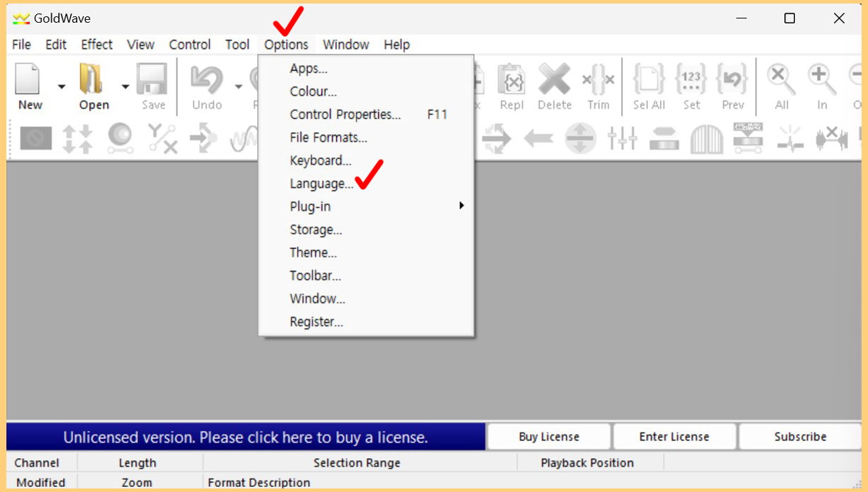Click the crossing arrows effect icon
The image size is (868, 492).
496,138
